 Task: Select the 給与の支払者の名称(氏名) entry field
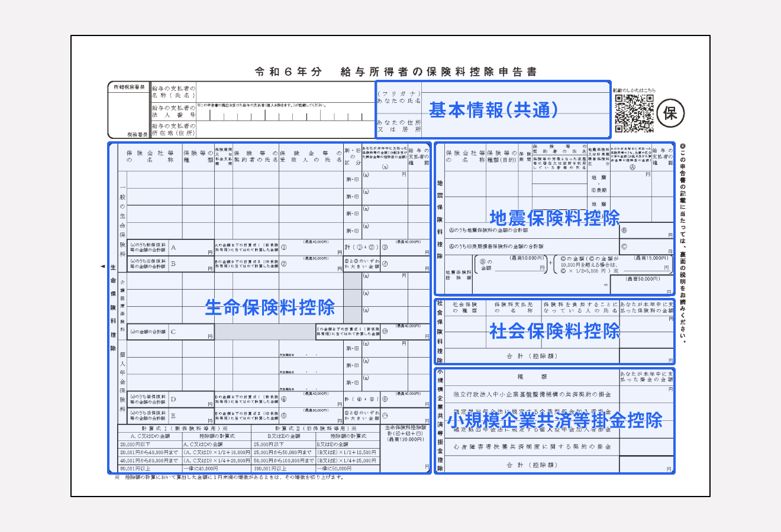click(x=285, y=92)
